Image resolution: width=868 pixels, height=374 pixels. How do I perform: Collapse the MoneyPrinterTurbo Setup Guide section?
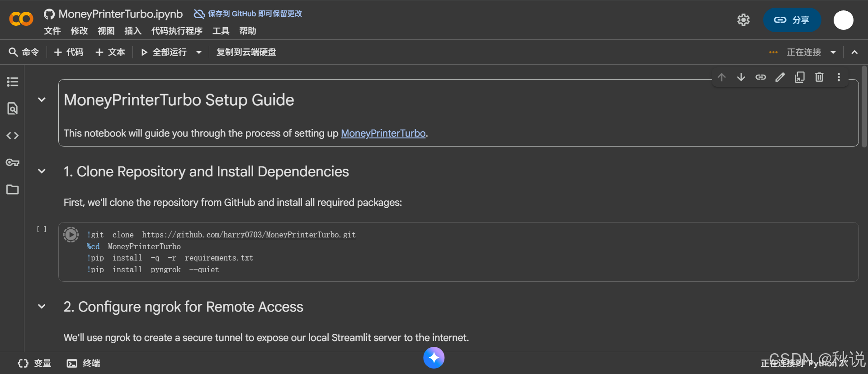coord(42,99)
